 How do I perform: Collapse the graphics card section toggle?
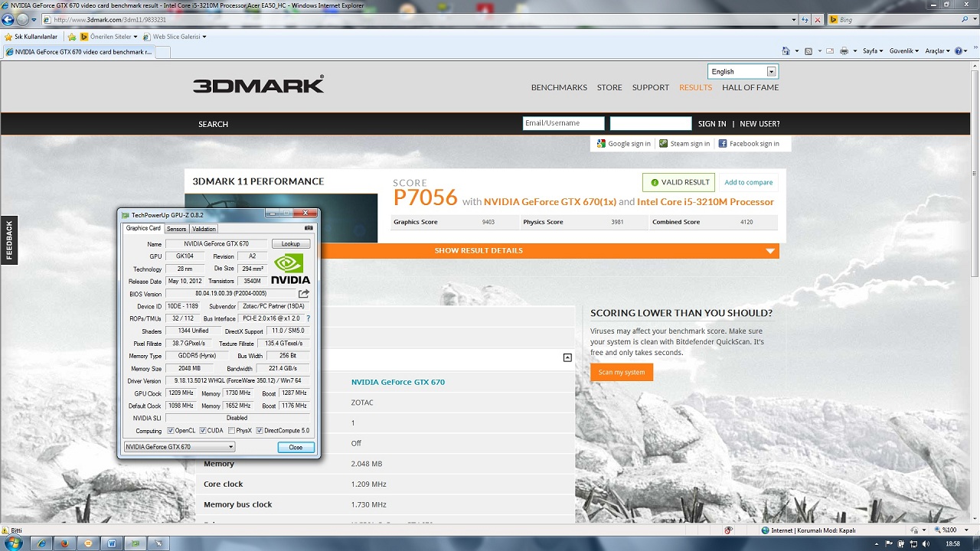(567, 357)
